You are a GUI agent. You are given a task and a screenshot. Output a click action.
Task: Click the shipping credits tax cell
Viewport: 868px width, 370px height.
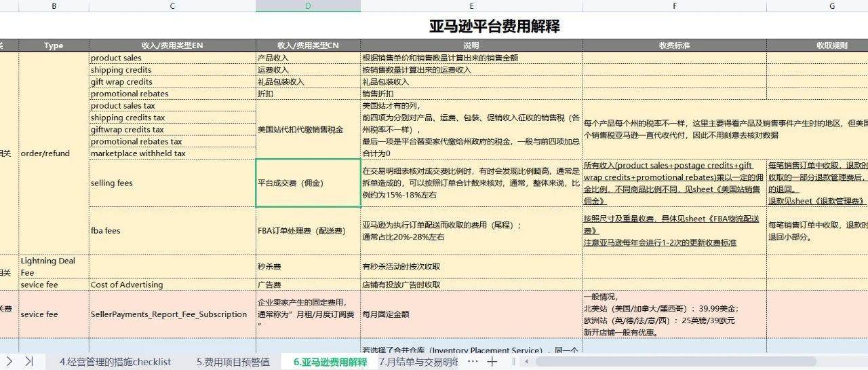(172, 117)
